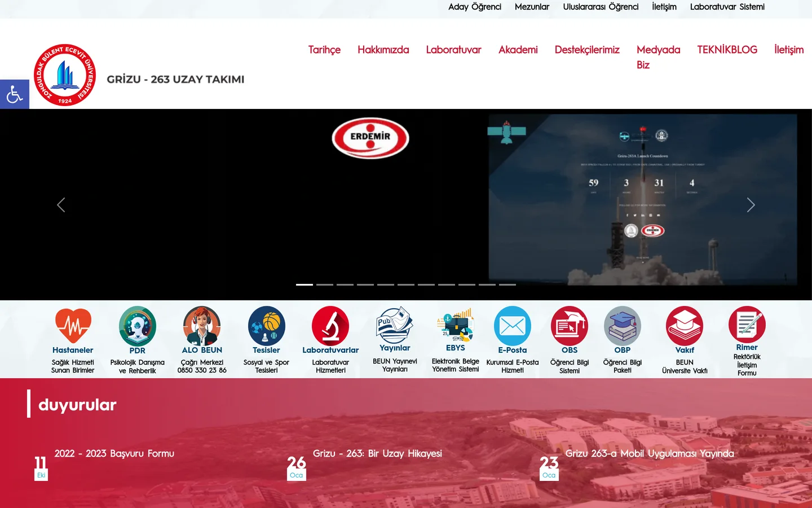Click the Öğrenci Bilgi Paketi caption
This screenshot has height=508, width=812.
point(623,366)
